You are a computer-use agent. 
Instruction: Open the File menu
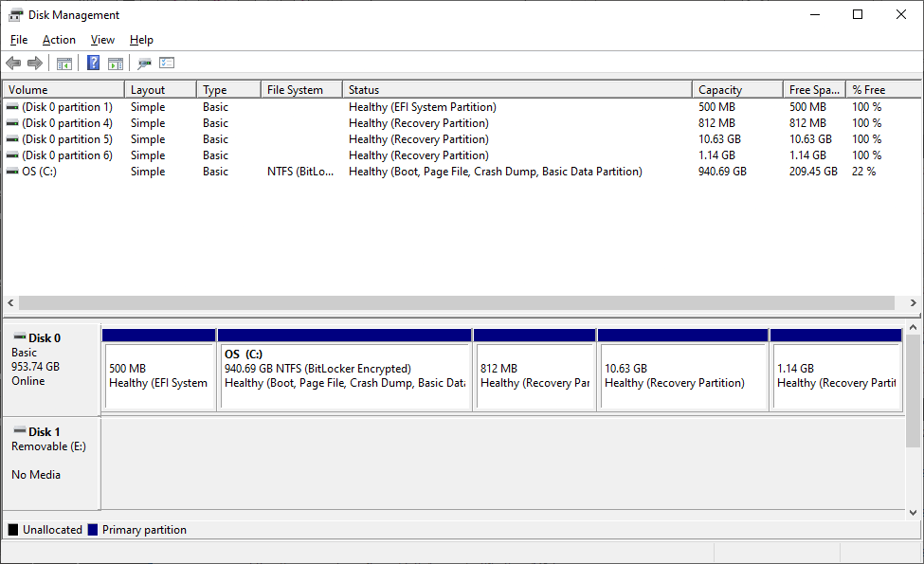pos(19,40)
